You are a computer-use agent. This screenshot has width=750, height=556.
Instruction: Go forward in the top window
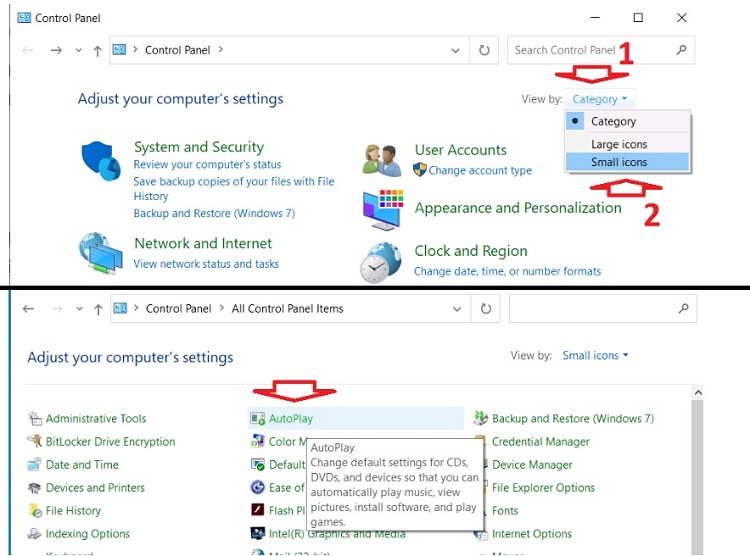tap(56, 50)
